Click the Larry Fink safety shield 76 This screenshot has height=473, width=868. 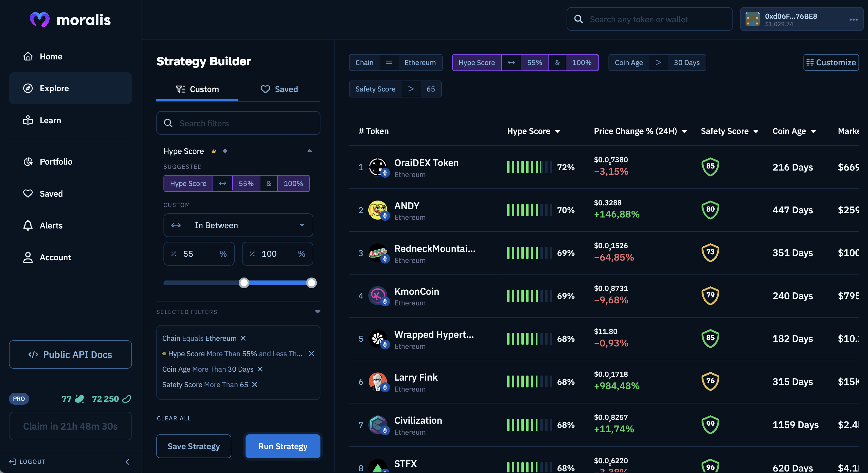710,381
